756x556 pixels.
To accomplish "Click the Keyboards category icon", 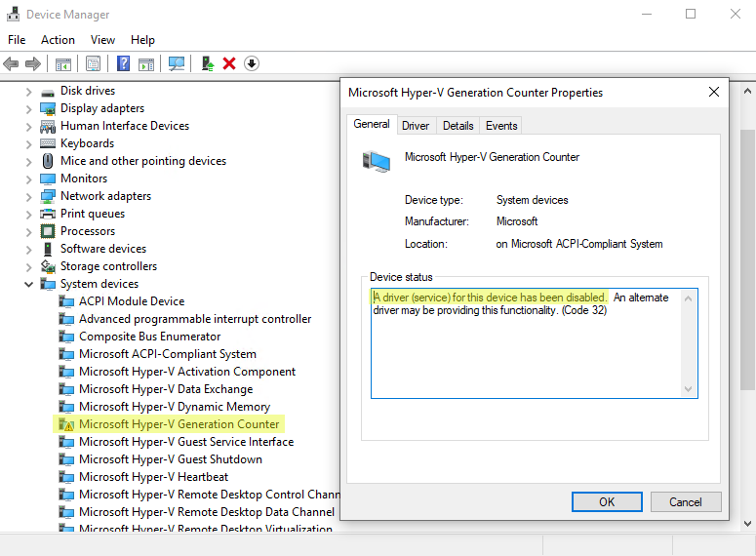I will tap(48, 143).
